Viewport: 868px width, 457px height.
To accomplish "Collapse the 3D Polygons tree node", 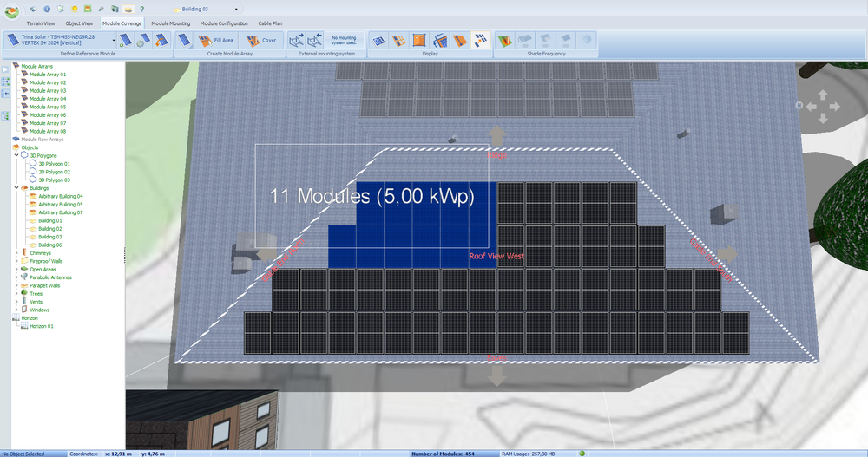I will pos(17,155).
